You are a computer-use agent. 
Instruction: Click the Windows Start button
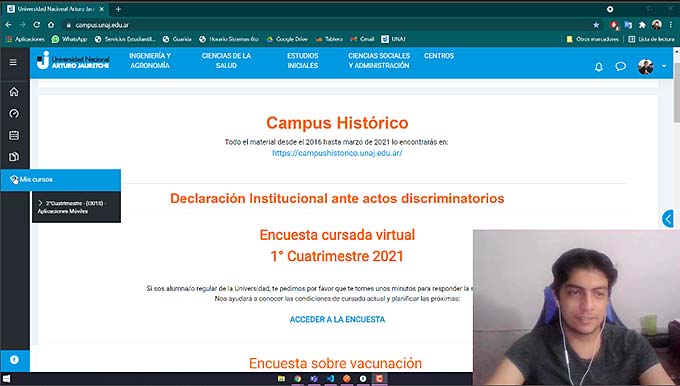[x=6, y=379]
